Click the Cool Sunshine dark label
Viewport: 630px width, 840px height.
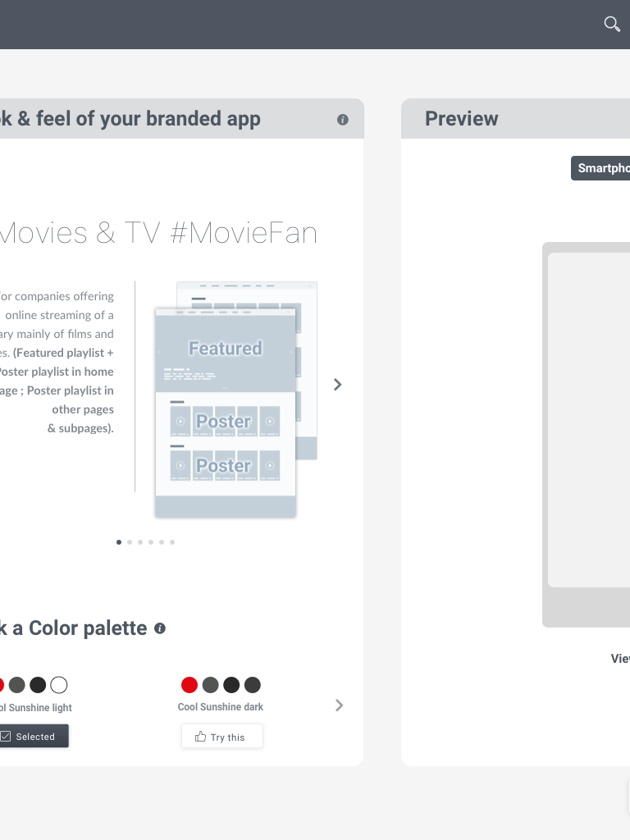tap(220, 707)
